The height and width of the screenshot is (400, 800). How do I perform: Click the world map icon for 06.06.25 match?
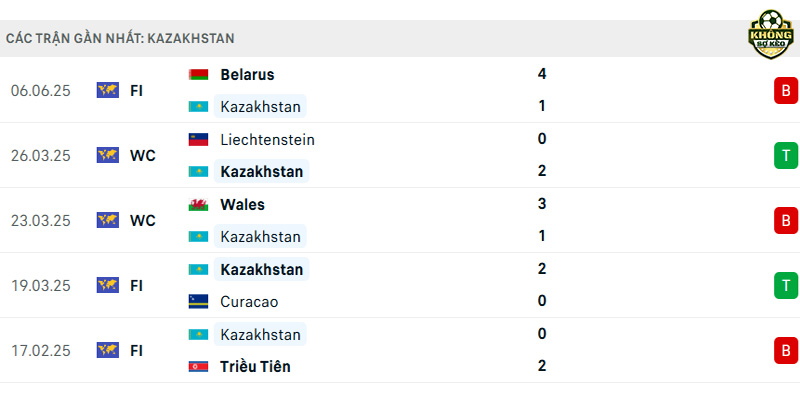click(x=108, y=90)
